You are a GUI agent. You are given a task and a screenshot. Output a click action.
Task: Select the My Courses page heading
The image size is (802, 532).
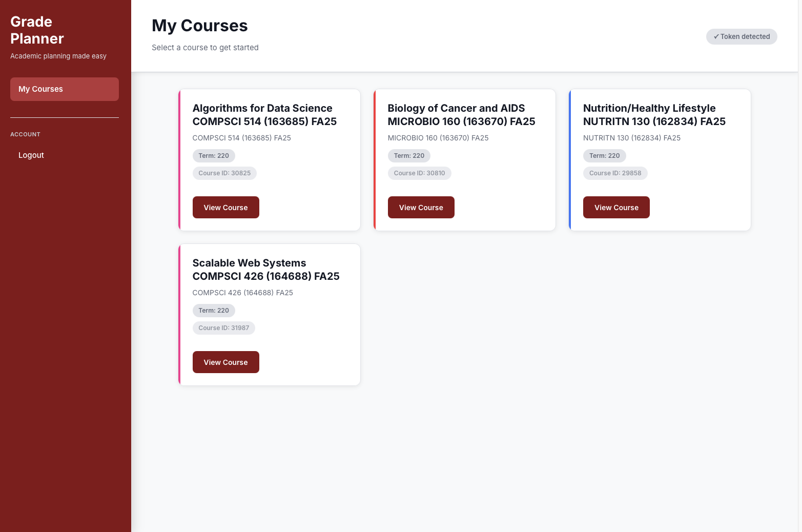(x=200, y=26)
